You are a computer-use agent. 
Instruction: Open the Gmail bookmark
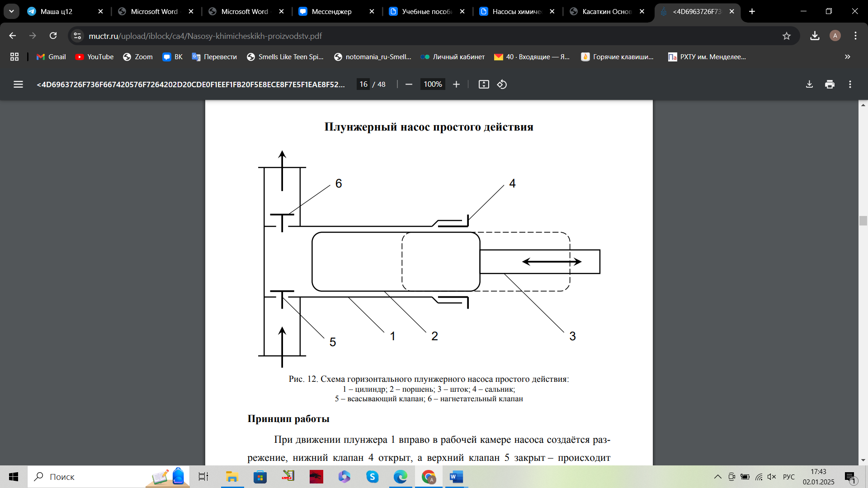click(x=51, y=56)
